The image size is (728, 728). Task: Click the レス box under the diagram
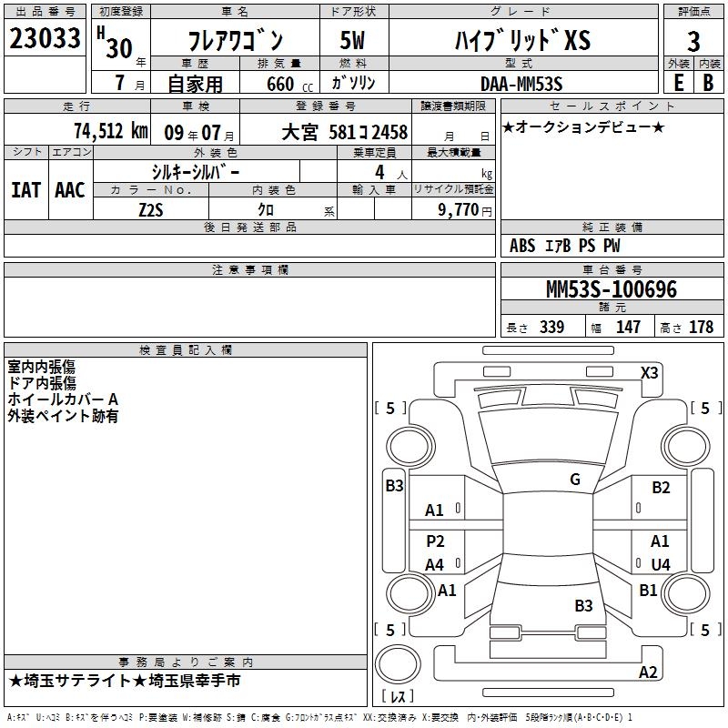pyautogui.click(x=399, y=697)
